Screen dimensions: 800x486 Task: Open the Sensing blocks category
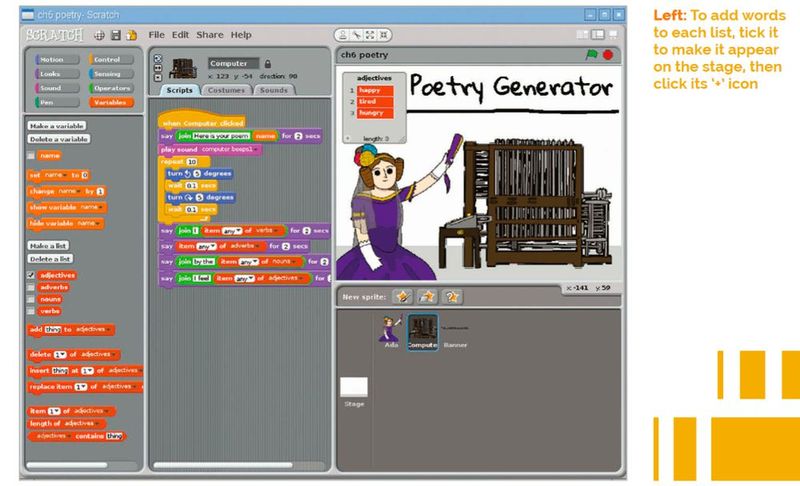pyautogui.click(x=111, y=74)
